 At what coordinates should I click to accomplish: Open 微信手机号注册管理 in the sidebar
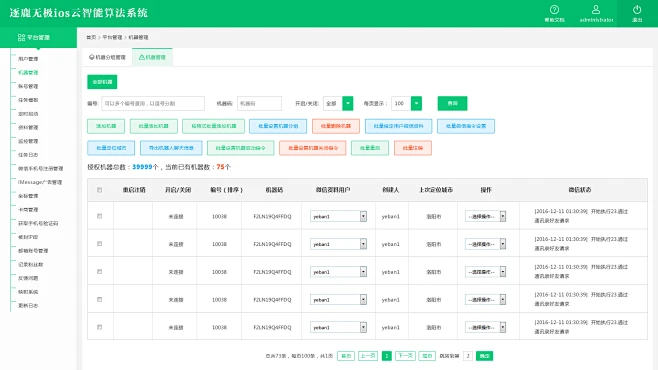40,169
